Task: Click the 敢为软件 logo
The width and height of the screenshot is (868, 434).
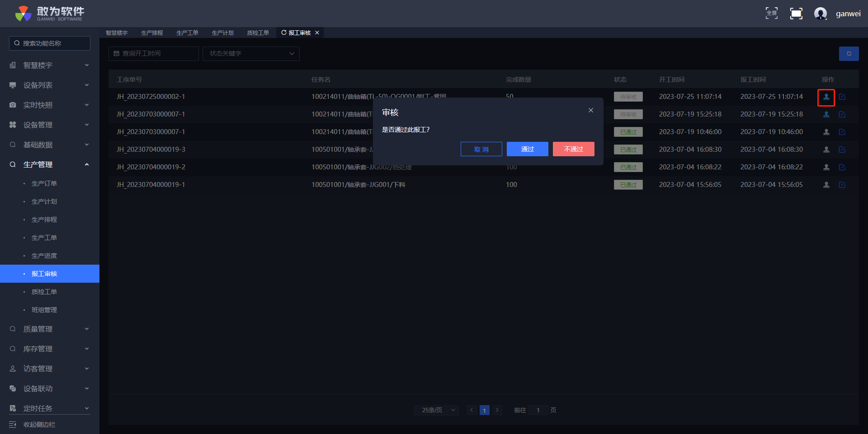Action: (x=49, y=14)
